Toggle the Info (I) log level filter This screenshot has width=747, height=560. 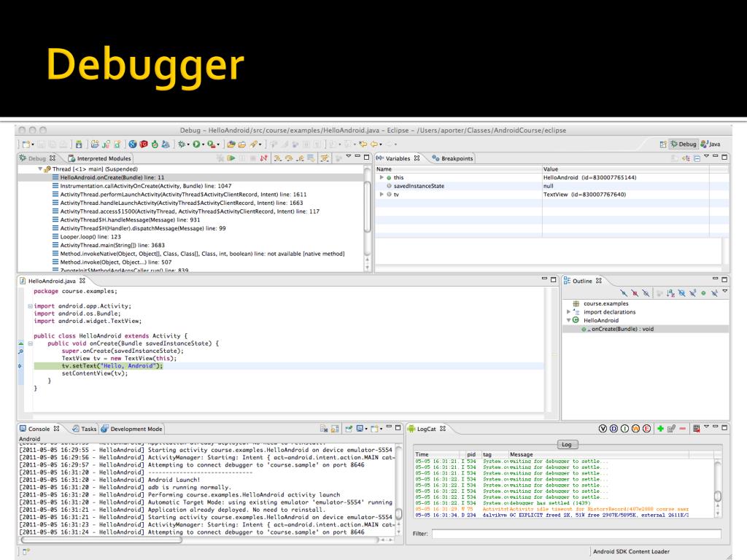(x=624, y=429)
